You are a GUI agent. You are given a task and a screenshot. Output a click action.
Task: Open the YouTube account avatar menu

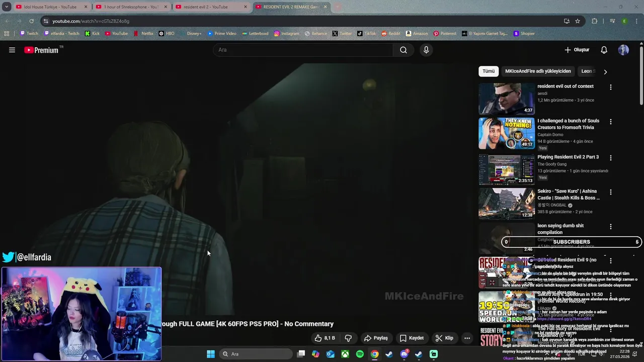623,50
